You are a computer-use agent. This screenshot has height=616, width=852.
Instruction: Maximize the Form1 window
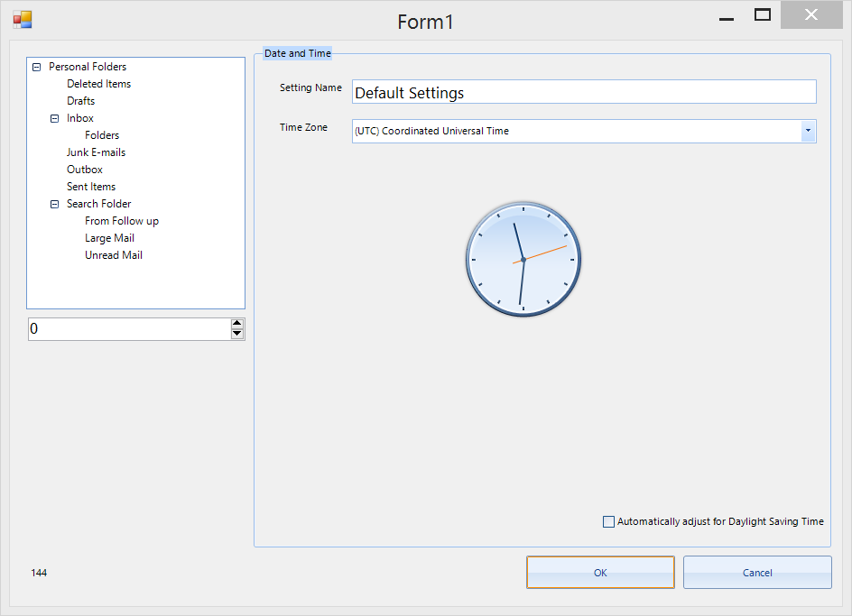pos(763,15)
